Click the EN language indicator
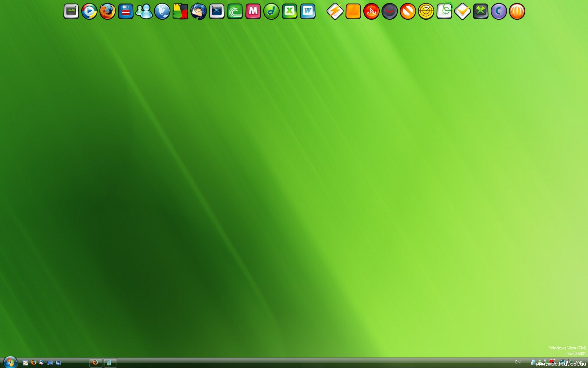588x368 pixels. (x=518, y=362)
